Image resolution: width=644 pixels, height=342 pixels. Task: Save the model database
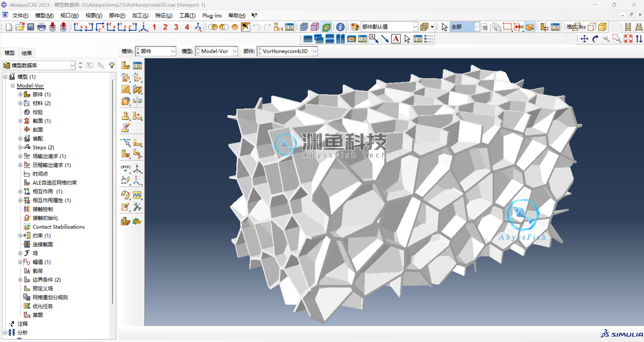tap(31, 27)
